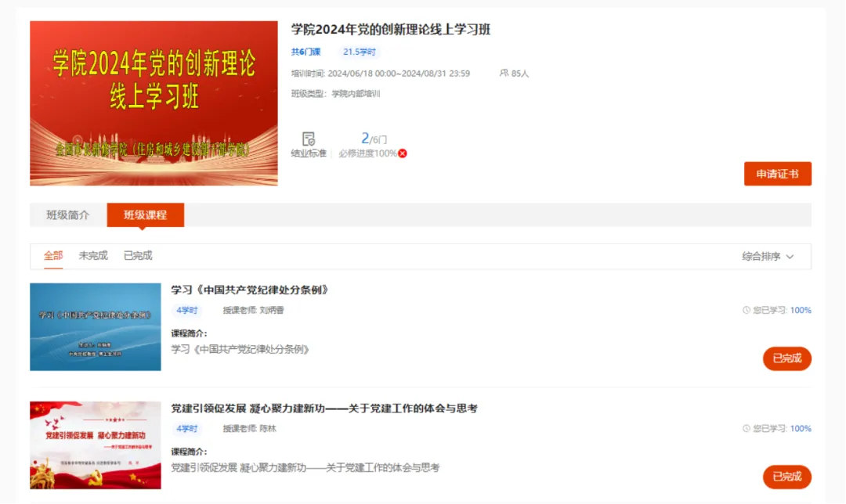Show only 已完成 courses filter
The height and width of the screenshot is (504, 846).
(x=138, y=255)
